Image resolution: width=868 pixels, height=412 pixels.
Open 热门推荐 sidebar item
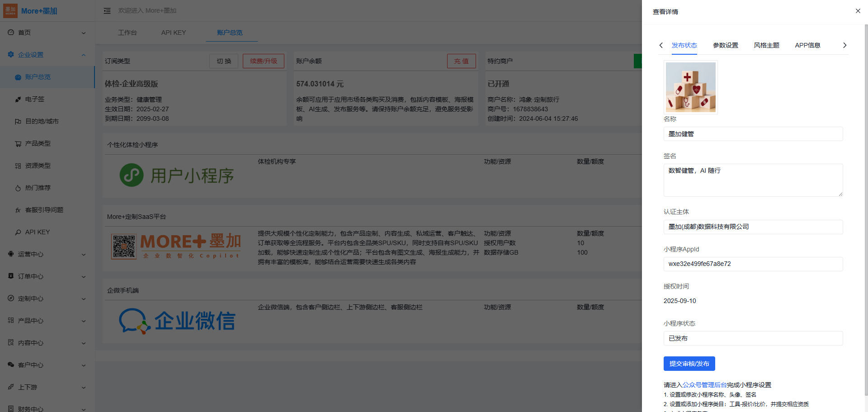click(x=38, y=188)
